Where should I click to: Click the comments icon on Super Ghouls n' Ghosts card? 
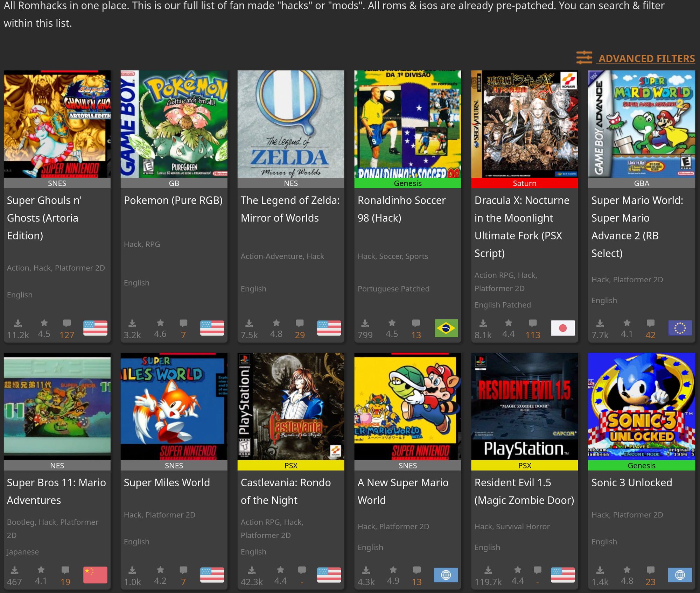[67, 323]
